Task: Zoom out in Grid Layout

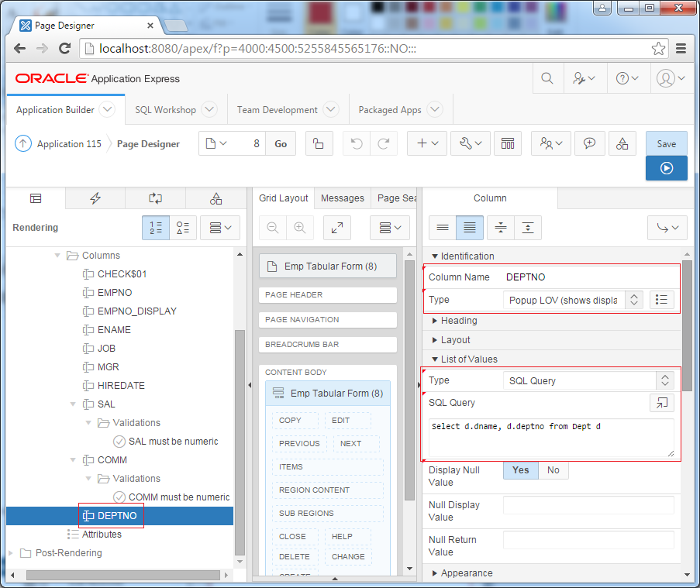Action: (x=273, y=228)
